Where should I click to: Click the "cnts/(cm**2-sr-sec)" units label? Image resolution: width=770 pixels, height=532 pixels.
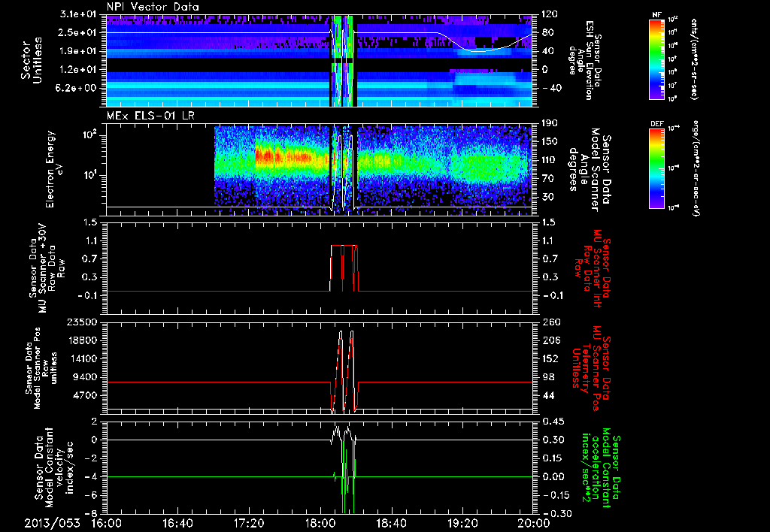click(694, 59)
